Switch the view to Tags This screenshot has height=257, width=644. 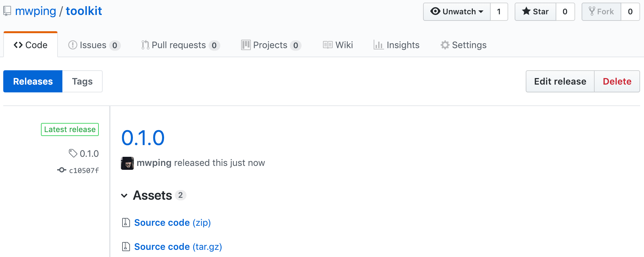(x=82, y=81)
